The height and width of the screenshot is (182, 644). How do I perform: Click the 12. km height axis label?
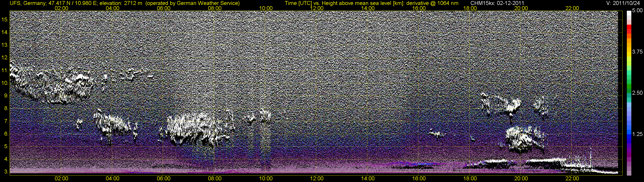pos(5,58)
